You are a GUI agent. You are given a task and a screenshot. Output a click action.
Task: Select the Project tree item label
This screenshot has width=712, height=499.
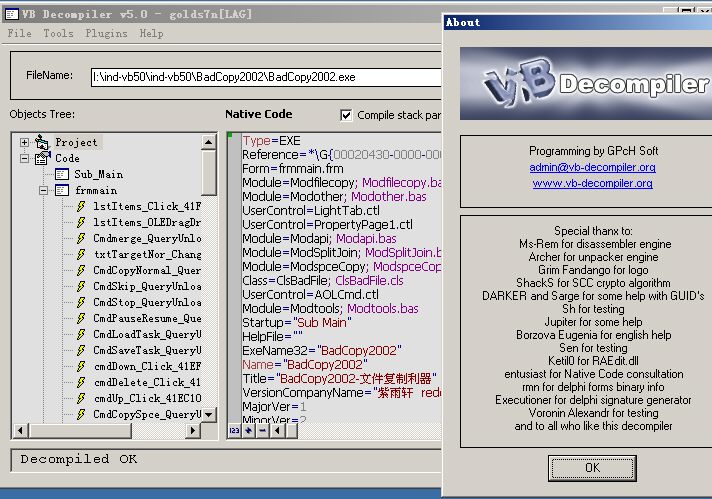[x=76, y=143]
